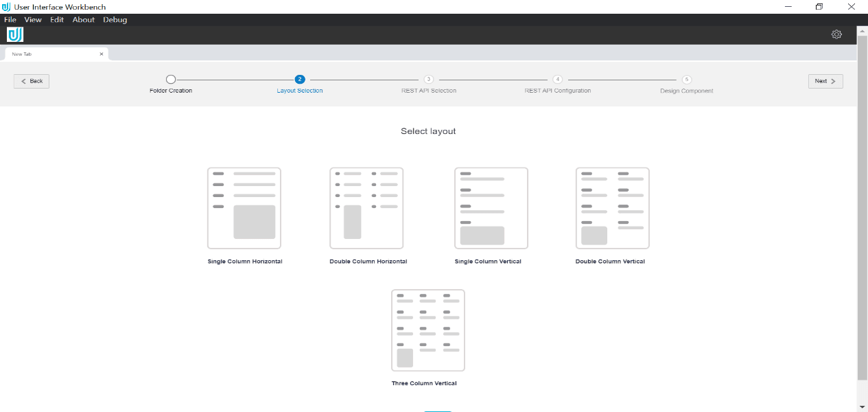
Task: Click the REST API Configuration step circle
Action: point(557,79)
